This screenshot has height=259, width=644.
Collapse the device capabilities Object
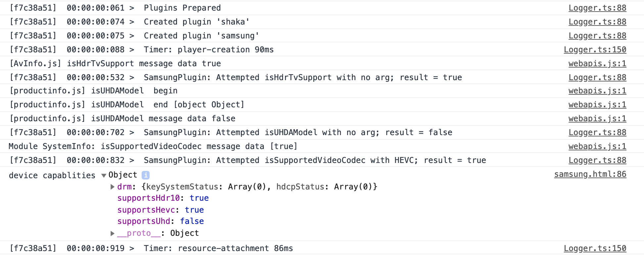pos(104,175)
